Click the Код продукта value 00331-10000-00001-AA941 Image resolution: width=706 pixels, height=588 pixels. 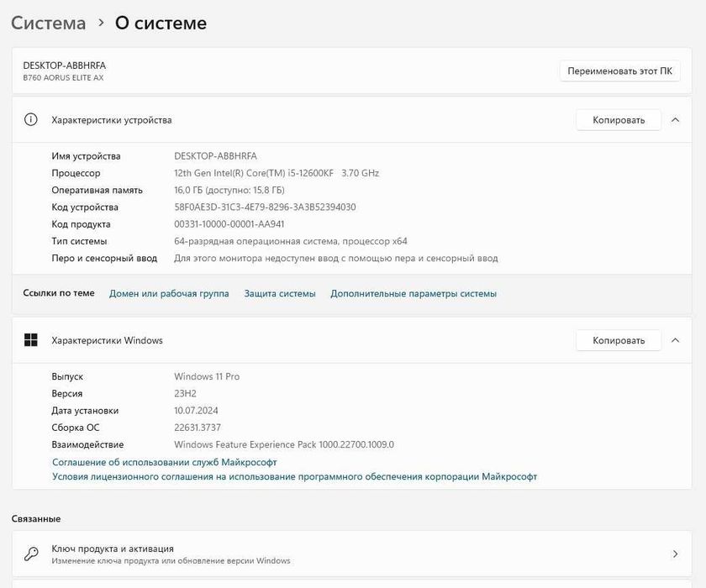[229, 224]
